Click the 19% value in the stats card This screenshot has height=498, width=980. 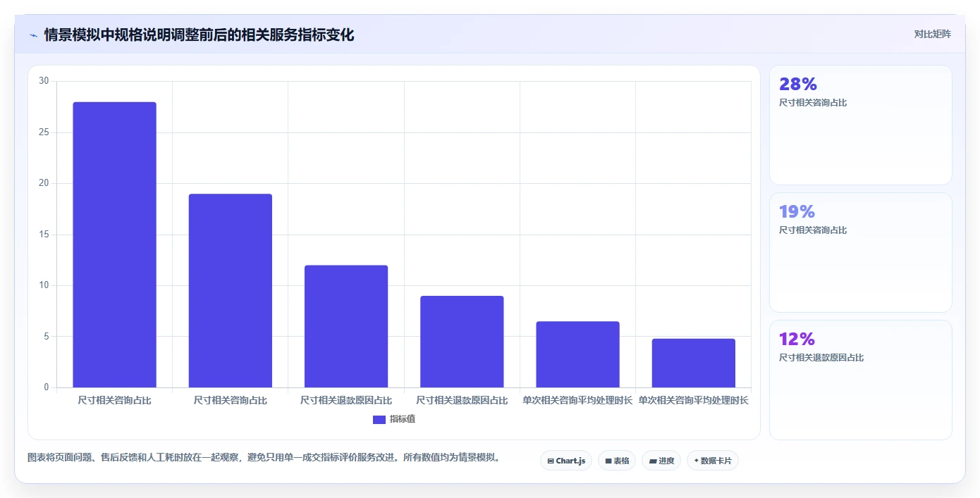point(797,211)
